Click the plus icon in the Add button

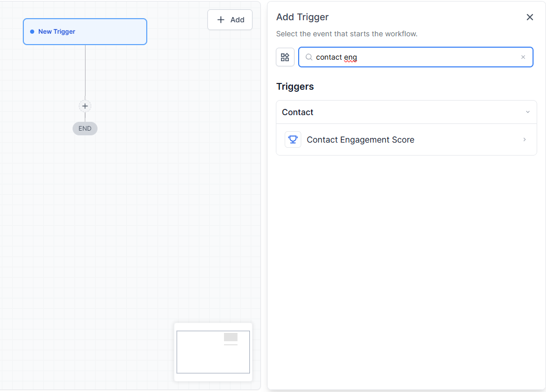click(221, 20)
